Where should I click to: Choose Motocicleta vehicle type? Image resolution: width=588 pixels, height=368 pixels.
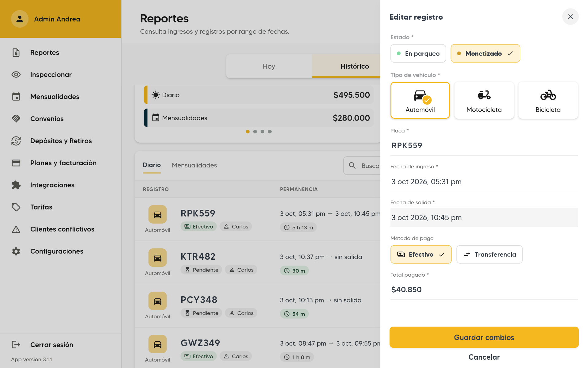click(484, 100)
